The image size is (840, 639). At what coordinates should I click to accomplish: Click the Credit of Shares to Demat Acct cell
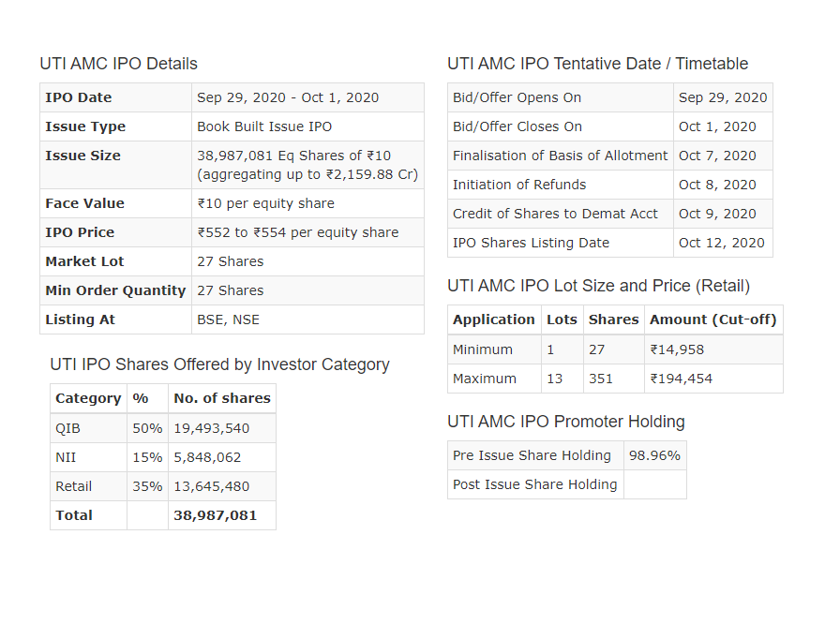(555, 214)
